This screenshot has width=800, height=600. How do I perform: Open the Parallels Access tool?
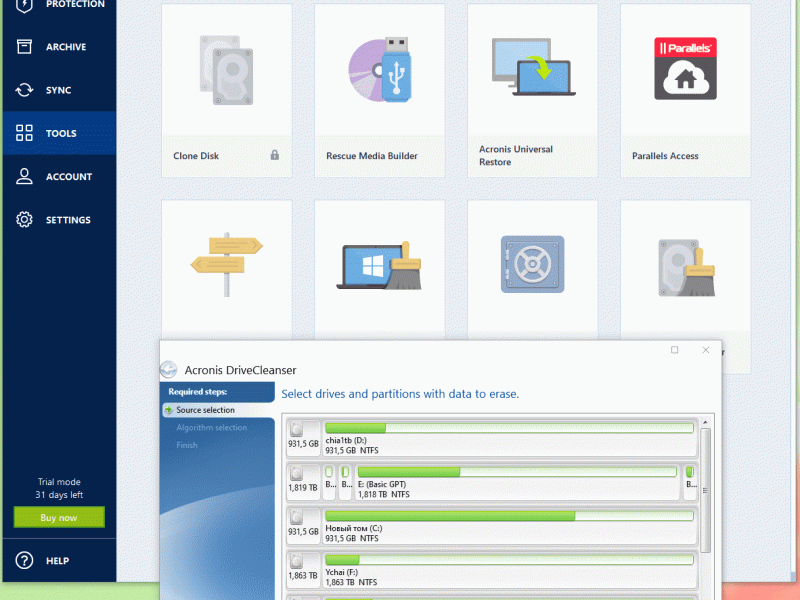(x=685, y=91)
